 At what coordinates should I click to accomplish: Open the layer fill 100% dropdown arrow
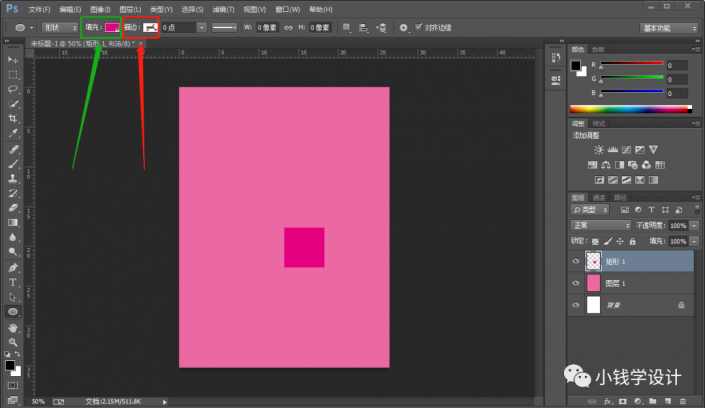(694, 242)
